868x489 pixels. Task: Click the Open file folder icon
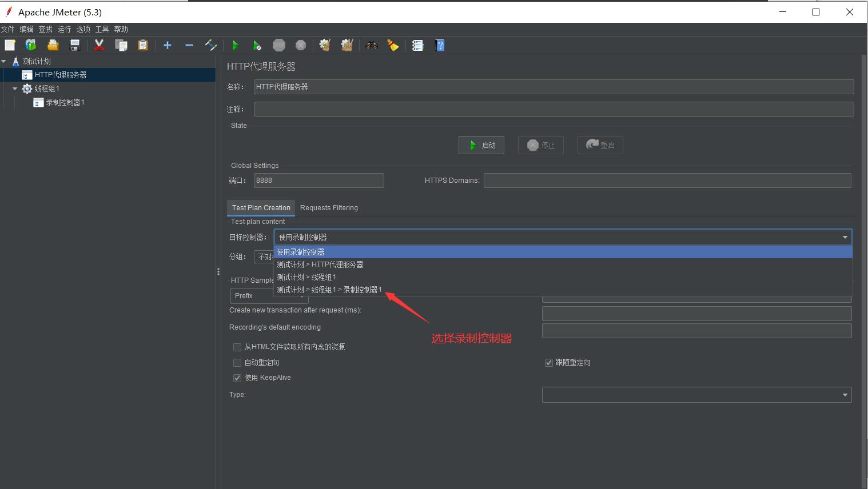tap(53, 45)
